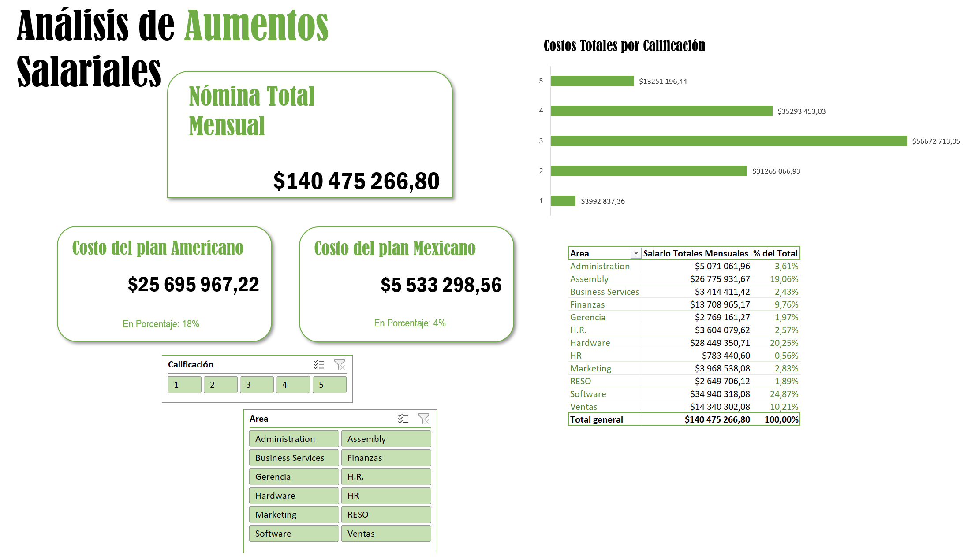Viewport: 975px width, 560px height.
Task: Select RESO in the Area slicer
Action: coord(386,514)
